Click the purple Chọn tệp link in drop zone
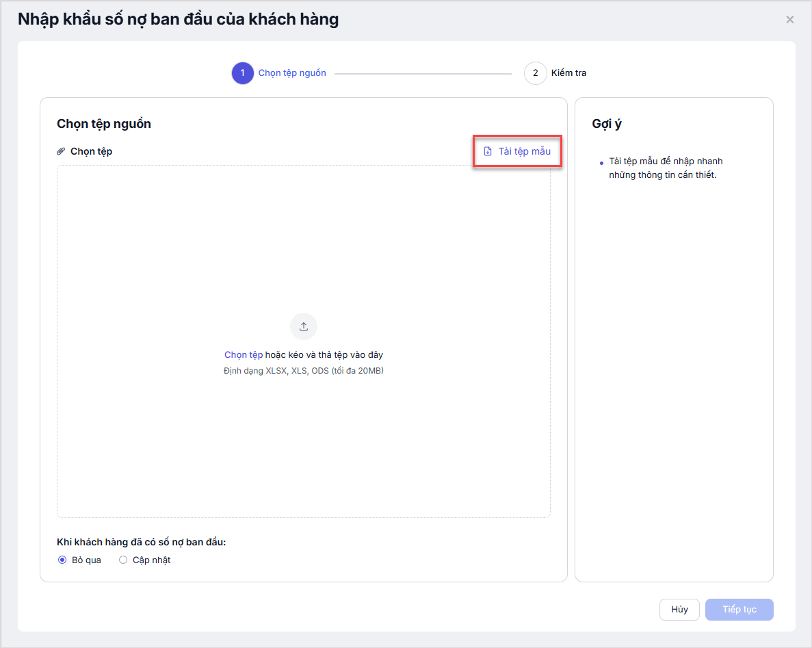This screenshot has width=812, height=648. tap(244, 355)
